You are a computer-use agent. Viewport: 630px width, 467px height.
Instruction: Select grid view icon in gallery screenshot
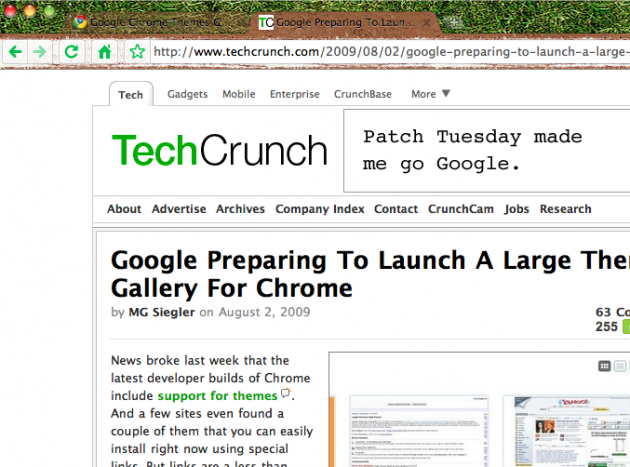point(604,366)
